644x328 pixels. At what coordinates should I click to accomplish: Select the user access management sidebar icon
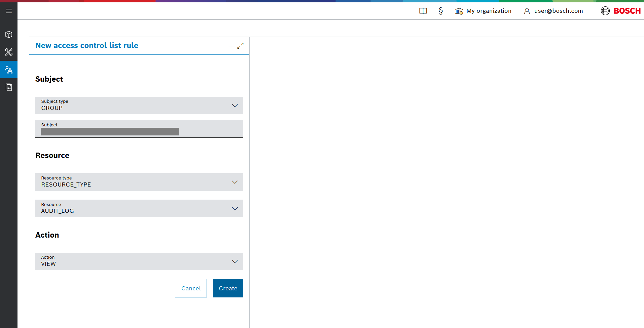9,70
